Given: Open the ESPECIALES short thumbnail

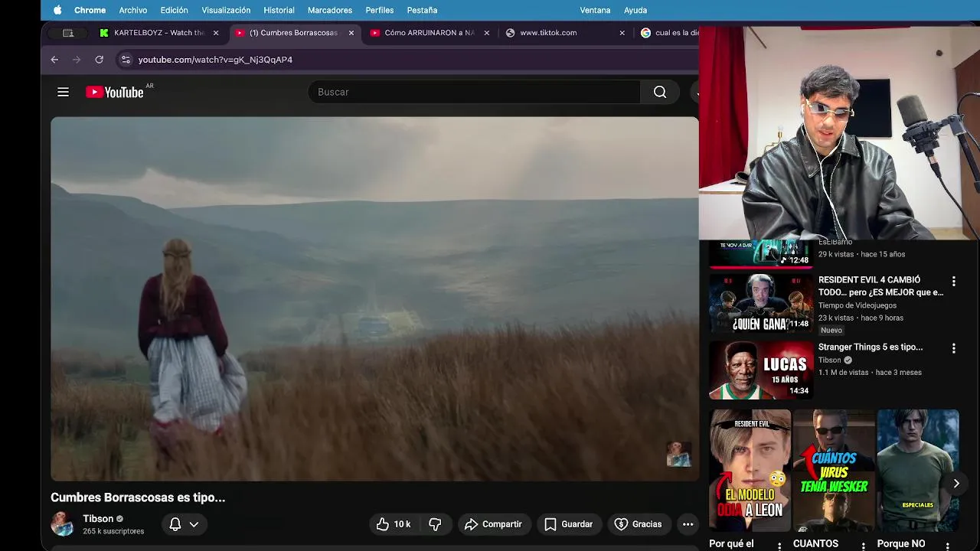Looking at the screenshot, I should (918, 471).
